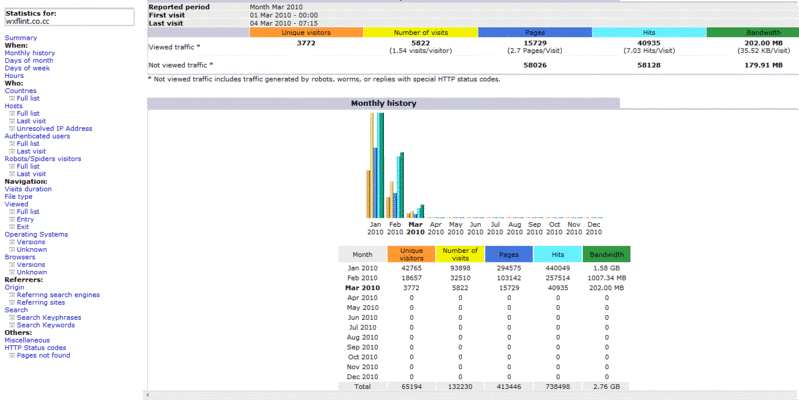799x400 pixels.
Task: Click green Bandwidth header in summary
Action: click(x=753, y=33)
